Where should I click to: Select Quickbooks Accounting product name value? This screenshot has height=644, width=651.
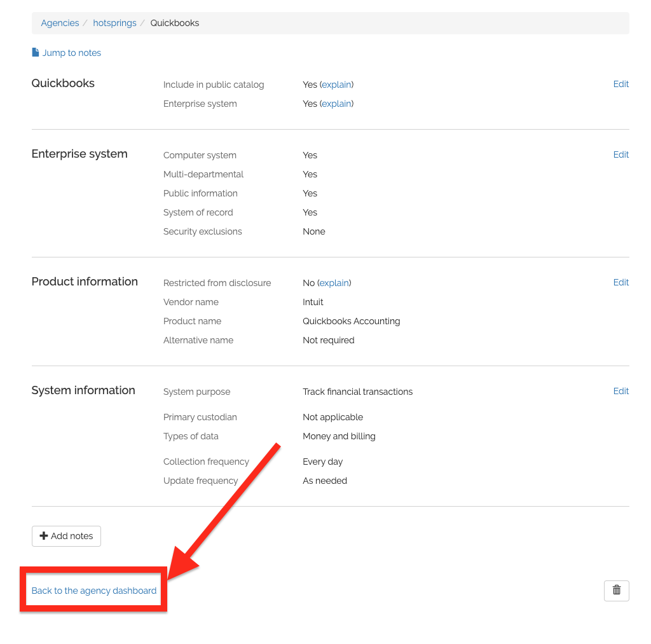351,322
